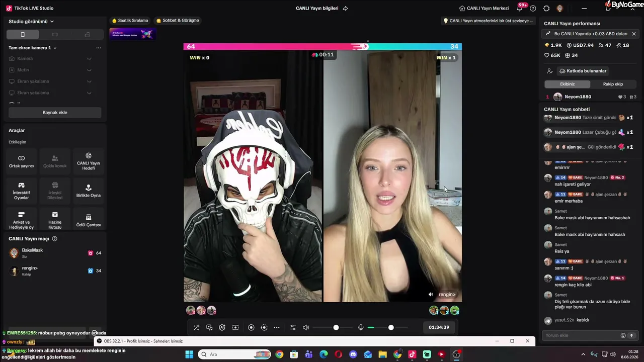Click the add-clip icon in bottom toolbar
Screen dimensions: 644x362
235,327
